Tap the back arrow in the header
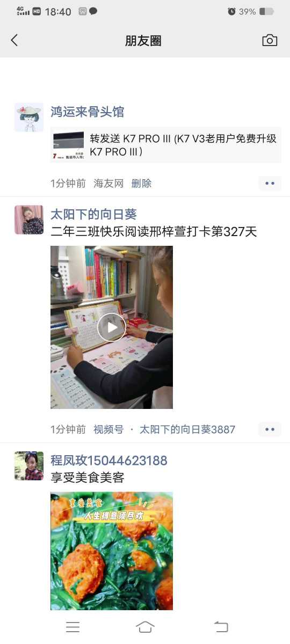The image size is (290, 644). [15, 40]
